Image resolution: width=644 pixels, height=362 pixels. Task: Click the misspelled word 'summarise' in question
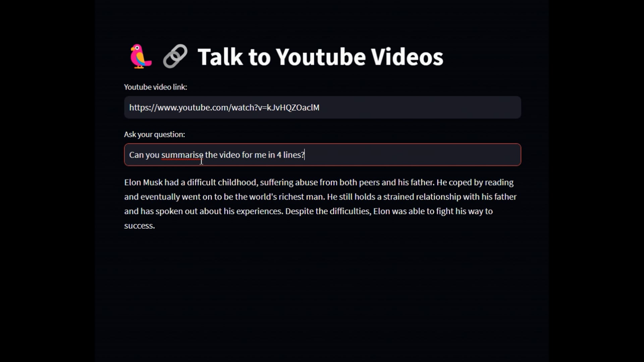(x=182, y=155)
